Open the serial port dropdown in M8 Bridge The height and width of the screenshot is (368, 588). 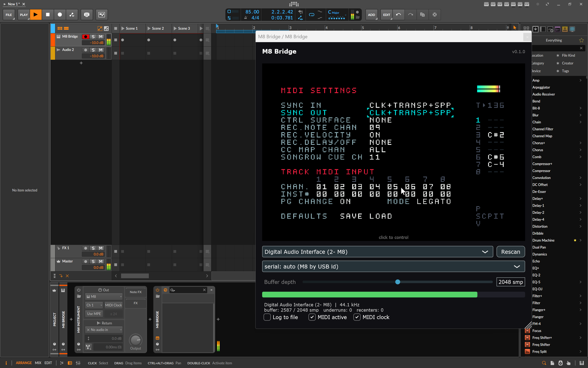pyautogui.click(x=393, y=266)
